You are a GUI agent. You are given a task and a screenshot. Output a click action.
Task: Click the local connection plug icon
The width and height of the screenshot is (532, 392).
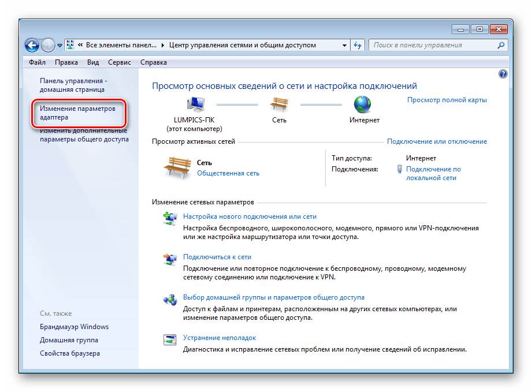coord(400,169)
